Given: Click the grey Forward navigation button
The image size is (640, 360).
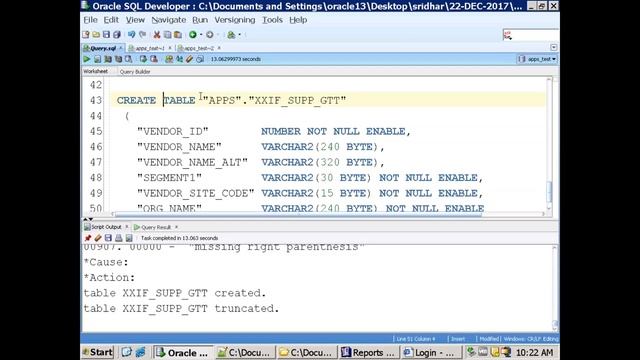Looking at the screenshot, I should 210,35.
